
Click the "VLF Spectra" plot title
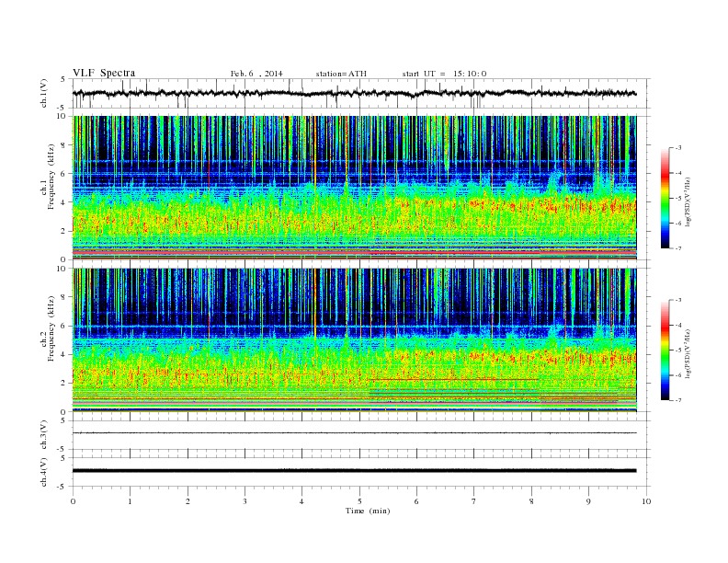click(104, 73)
